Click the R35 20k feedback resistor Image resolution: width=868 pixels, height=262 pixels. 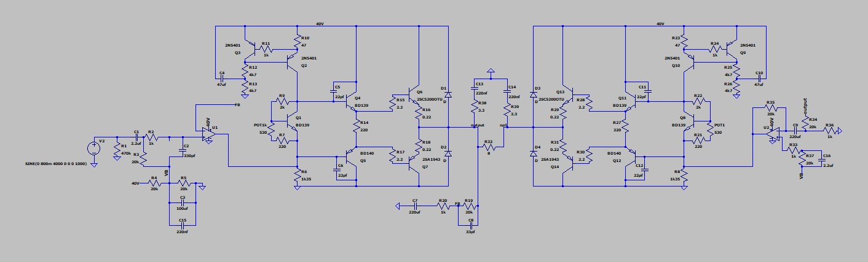click(x=771, y=108)
